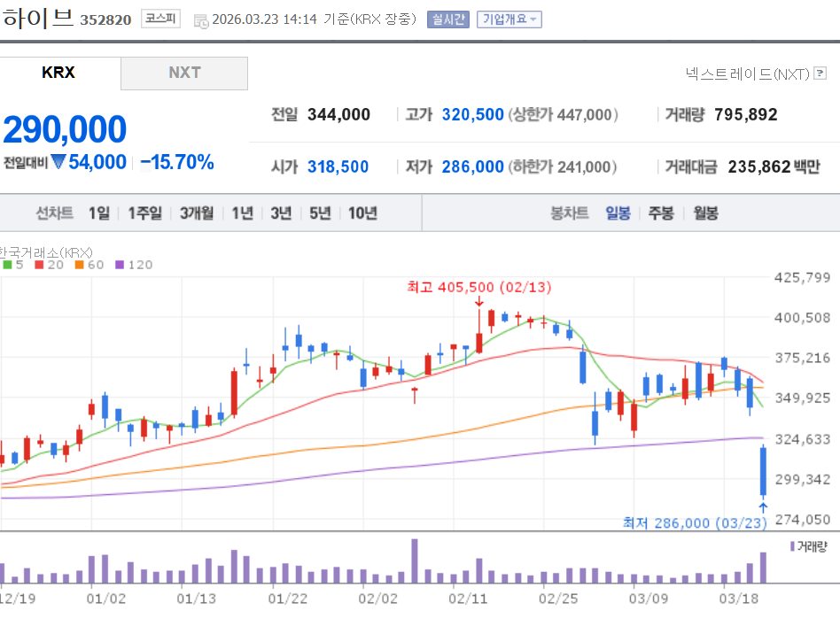Click the 시가 value 318,500
The image size is (840, 626).
tap(338, 167)
